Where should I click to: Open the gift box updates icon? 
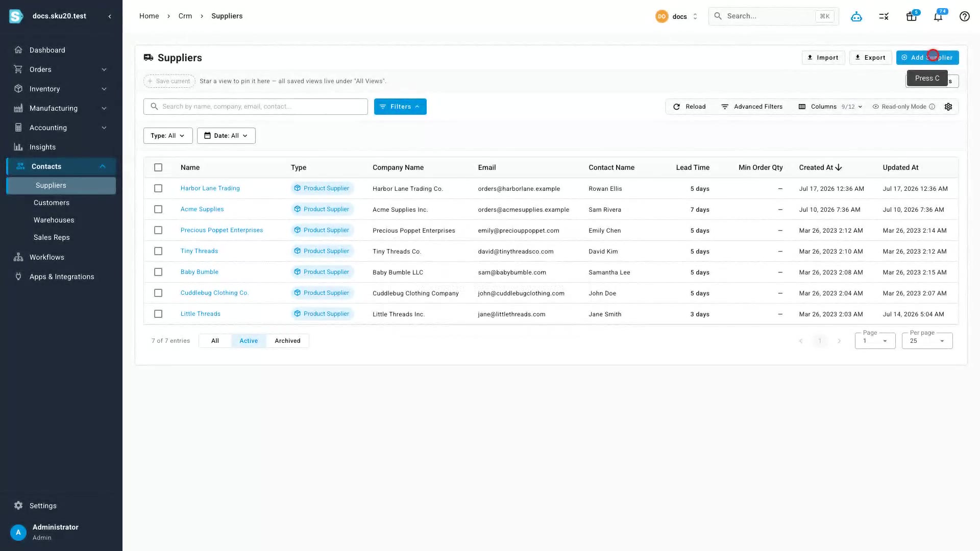click(911, 16)
